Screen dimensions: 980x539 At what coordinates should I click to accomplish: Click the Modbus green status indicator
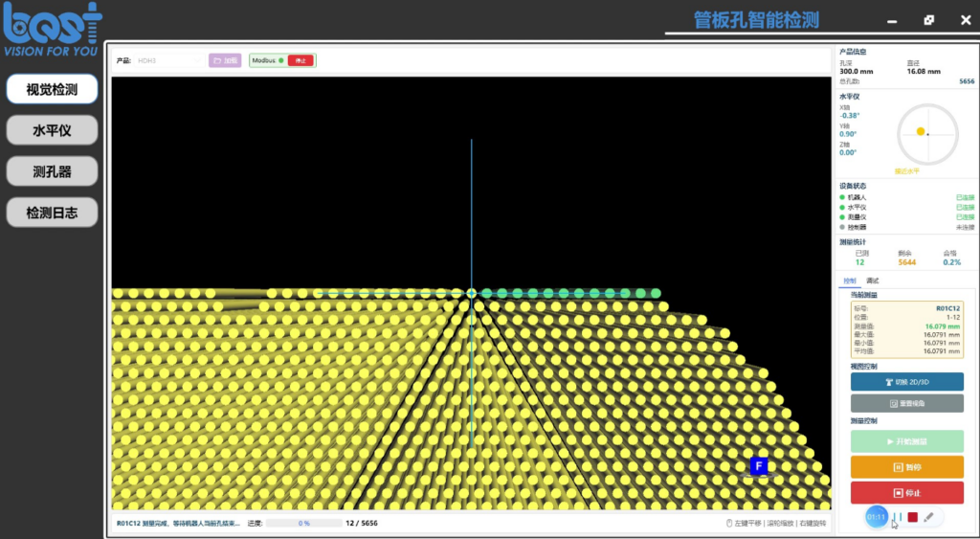pyautogui.click(x=280, y=60)
